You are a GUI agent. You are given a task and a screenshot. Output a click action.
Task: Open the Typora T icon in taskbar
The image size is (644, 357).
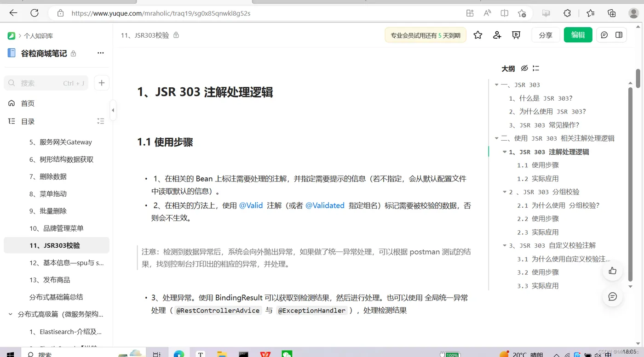click(201, 354)
